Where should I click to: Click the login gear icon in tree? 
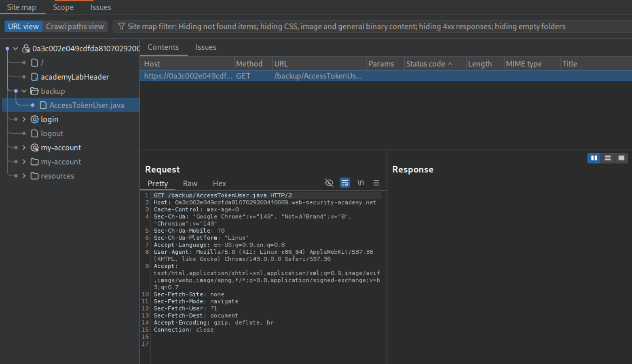click(35, 119)
